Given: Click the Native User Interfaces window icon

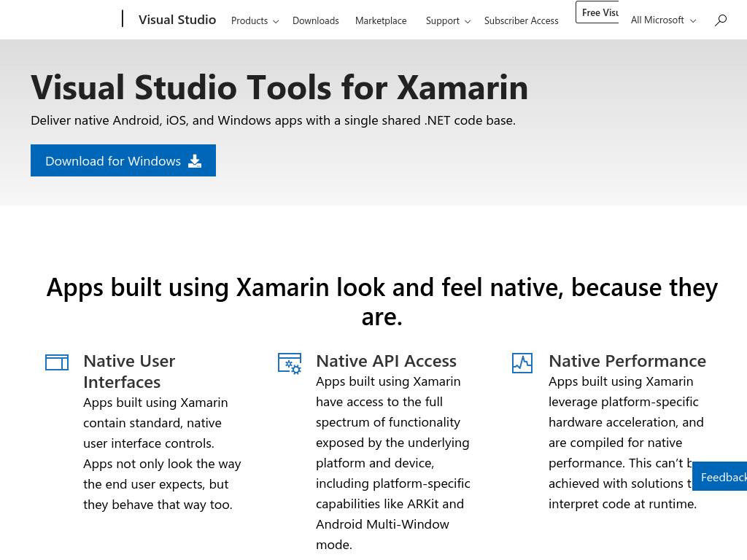Looking at the screenshot, I should [57, 362].
